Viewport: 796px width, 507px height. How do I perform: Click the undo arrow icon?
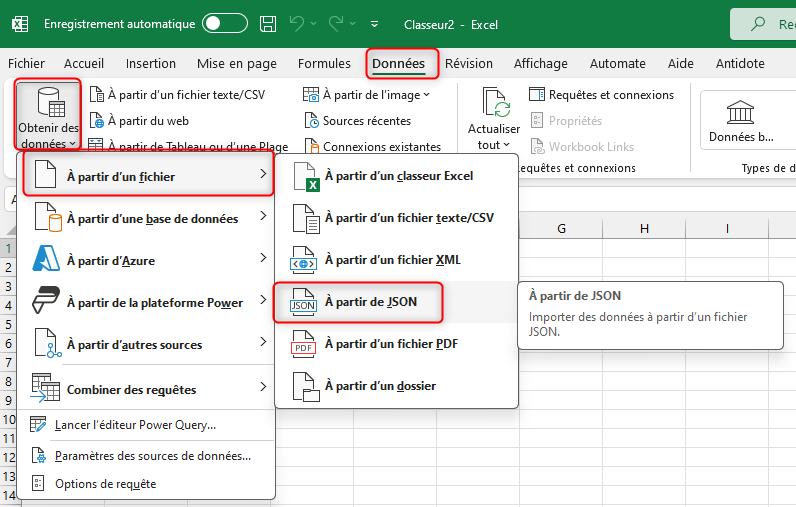pos(296,23)
